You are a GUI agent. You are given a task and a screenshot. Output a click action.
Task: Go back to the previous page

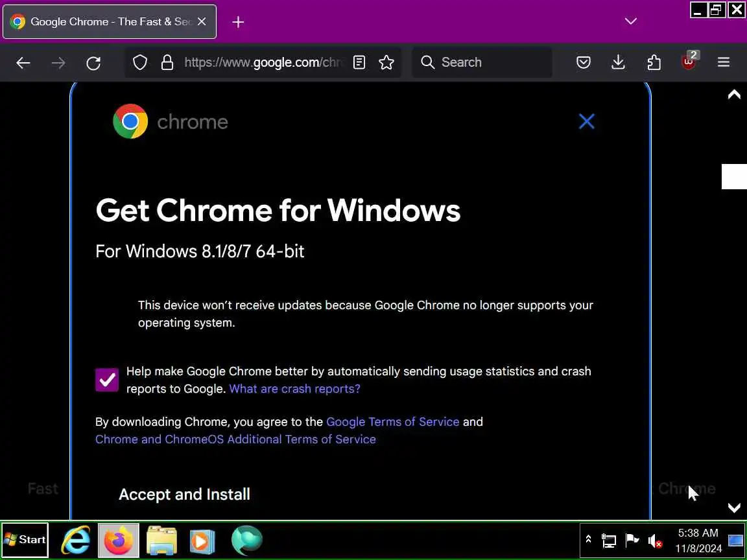click(x=23, y=62)
